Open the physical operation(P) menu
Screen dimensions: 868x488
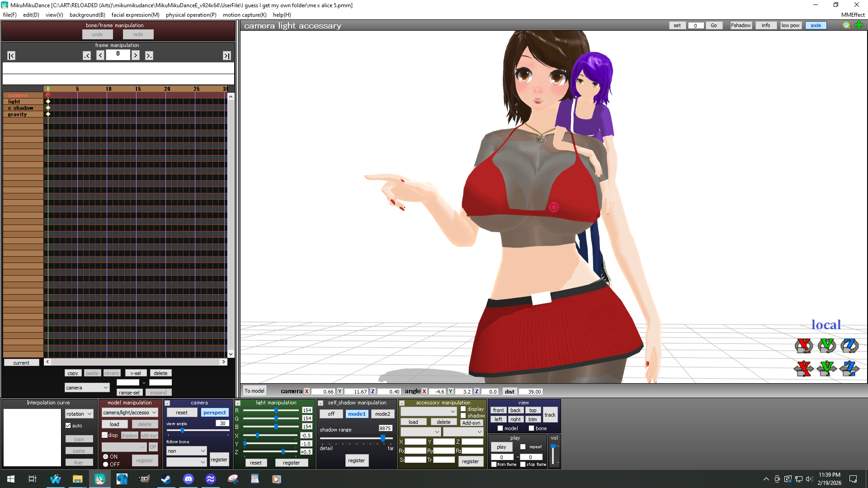click(191, 15)
